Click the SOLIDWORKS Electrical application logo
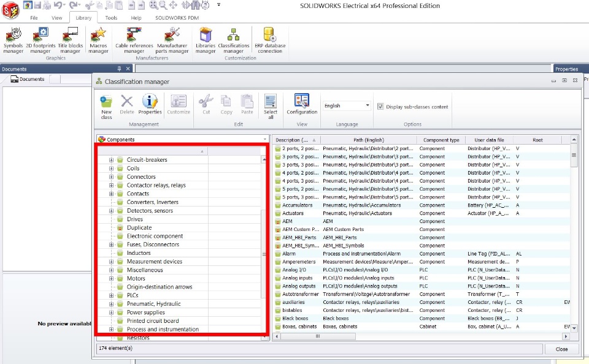This screenshot has width=589, height=364. pyautogui.click(x=10, y=10)
